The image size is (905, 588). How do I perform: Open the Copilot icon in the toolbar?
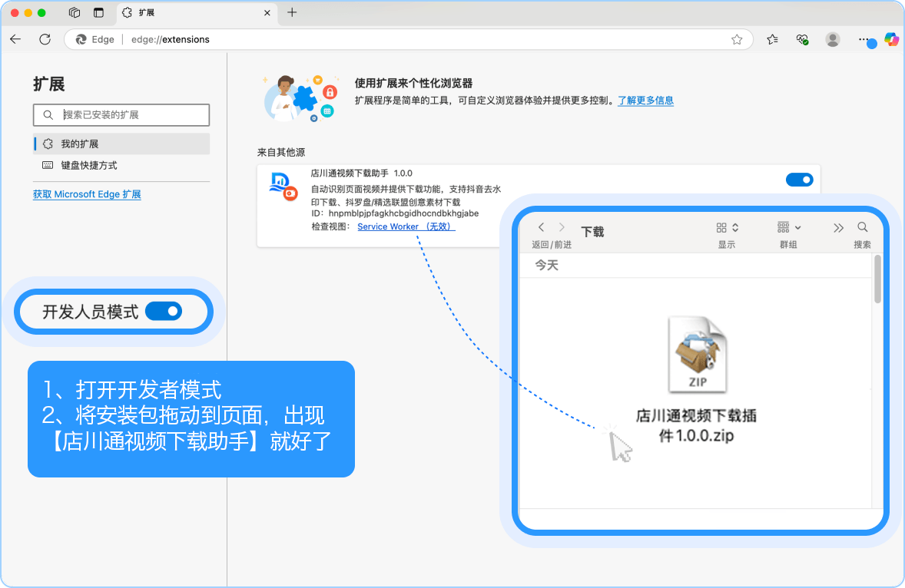point(891,39)
